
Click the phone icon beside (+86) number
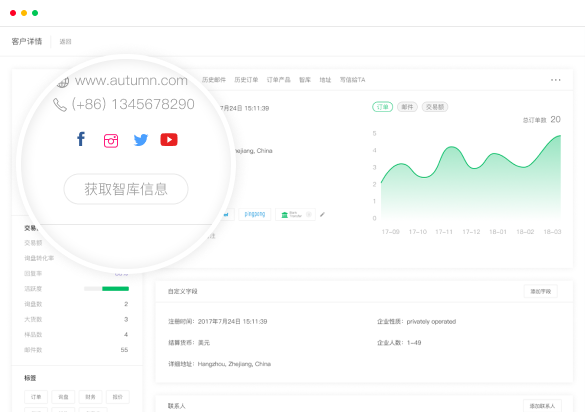pyautogui.click(x=60, y=105)
